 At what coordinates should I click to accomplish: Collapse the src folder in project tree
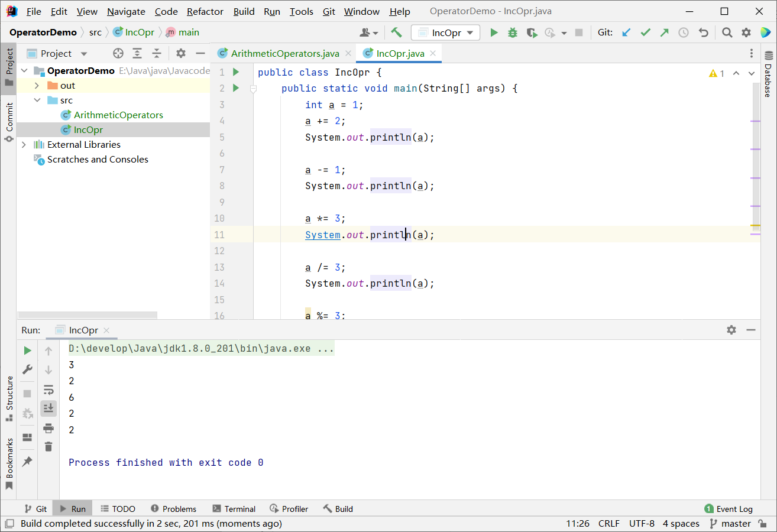(x=37, y=100)
